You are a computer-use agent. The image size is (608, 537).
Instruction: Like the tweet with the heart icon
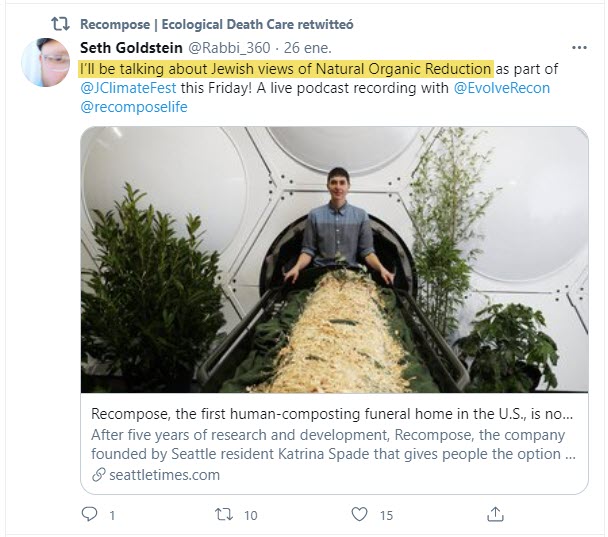[x=359, y=514]
